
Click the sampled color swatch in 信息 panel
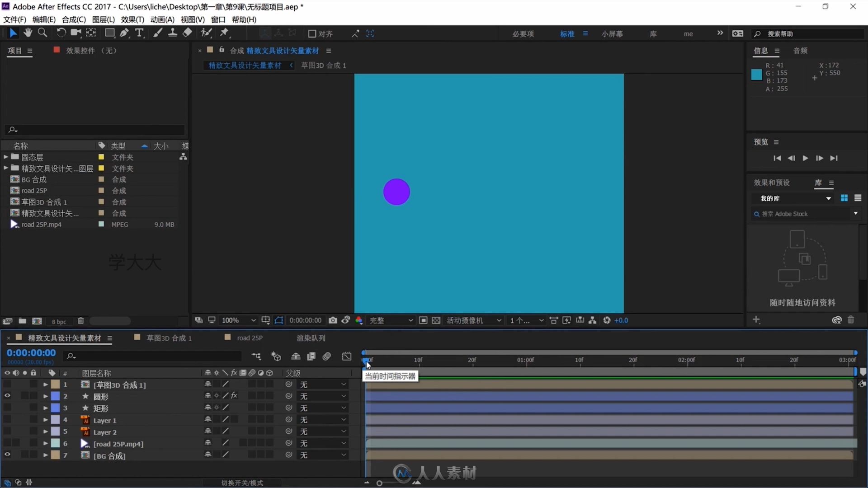pyautogui.click(x=756, y=75)
